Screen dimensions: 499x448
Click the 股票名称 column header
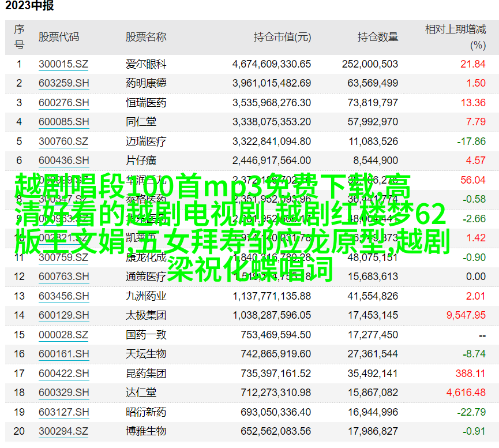[146, 38]
